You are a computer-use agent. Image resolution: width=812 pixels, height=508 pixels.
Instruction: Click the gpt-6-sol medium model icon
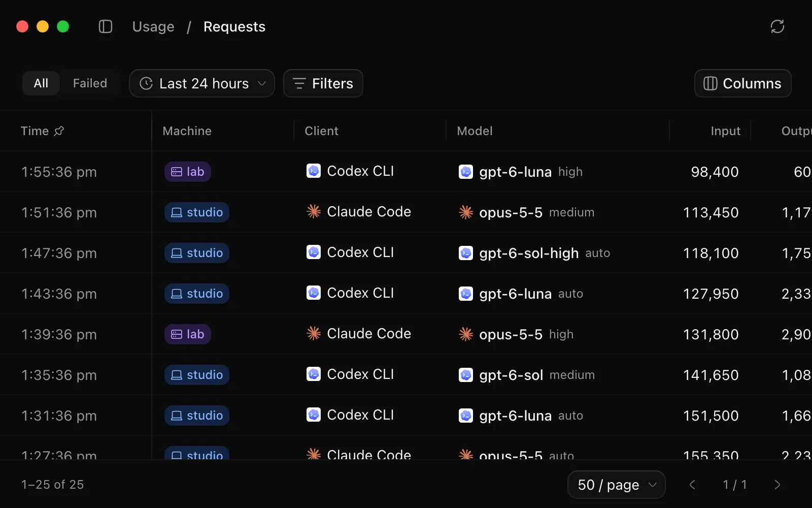[466, 375]
